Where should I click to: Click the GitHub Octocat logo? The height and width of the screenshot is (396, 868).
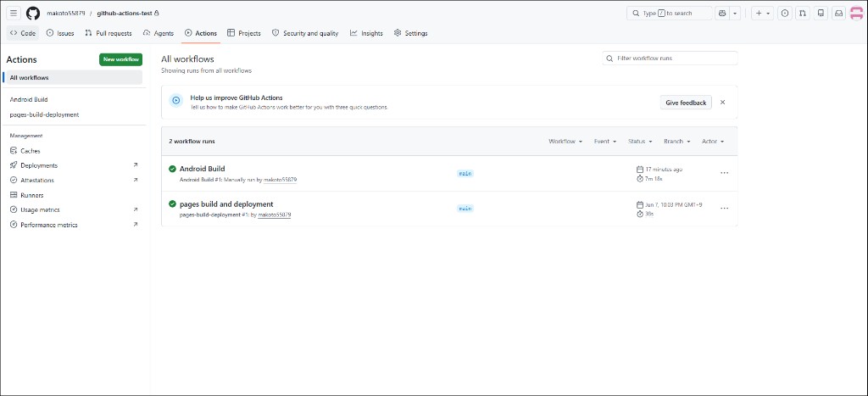click(x=33, y=14)
